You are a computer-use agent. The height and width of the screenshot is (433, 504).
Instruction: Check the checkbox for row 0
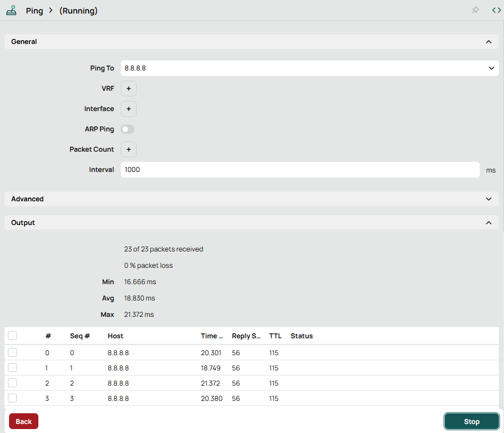pos(12,352)
